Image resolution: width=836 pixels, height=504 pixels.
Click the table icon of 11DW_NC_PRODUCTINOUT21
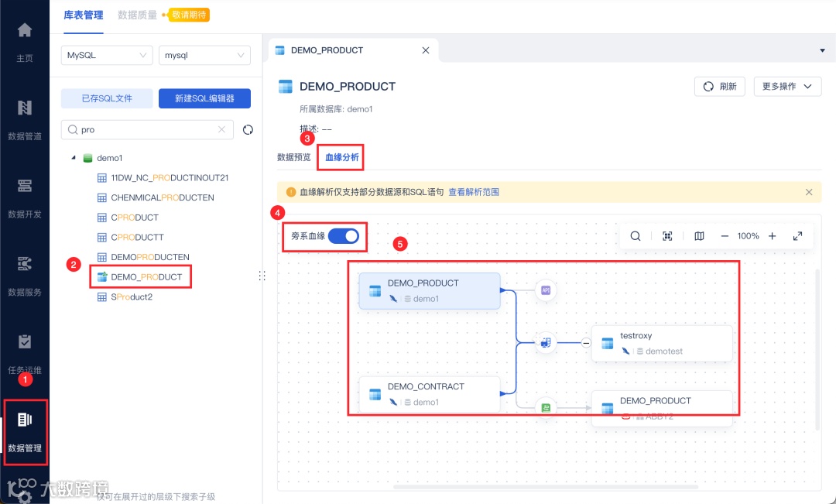click(x=102, y=177)
